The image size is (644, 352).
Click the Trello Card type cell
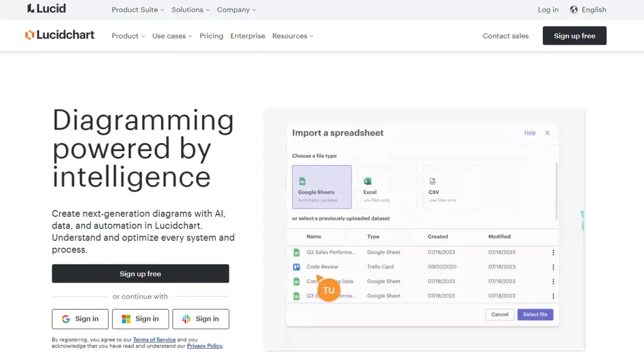[x=380, y=267]
